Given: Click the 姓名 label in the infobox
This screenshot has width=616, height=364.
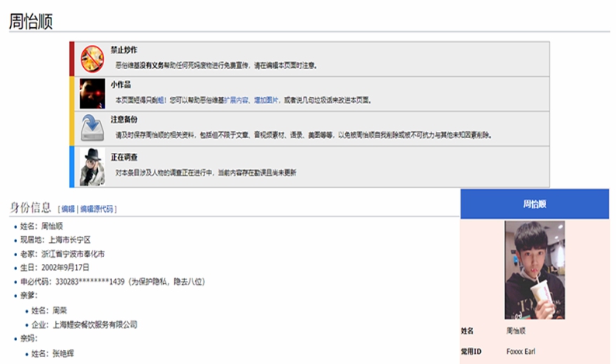Looking at the screenshot, I should point(467,331).
